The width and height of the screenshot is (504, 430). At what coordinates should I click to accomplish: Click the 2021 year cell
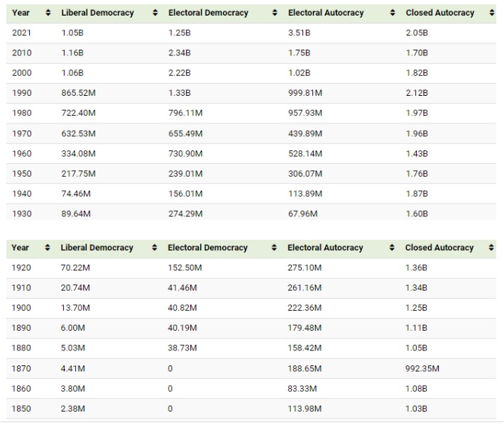coord(21,33)
